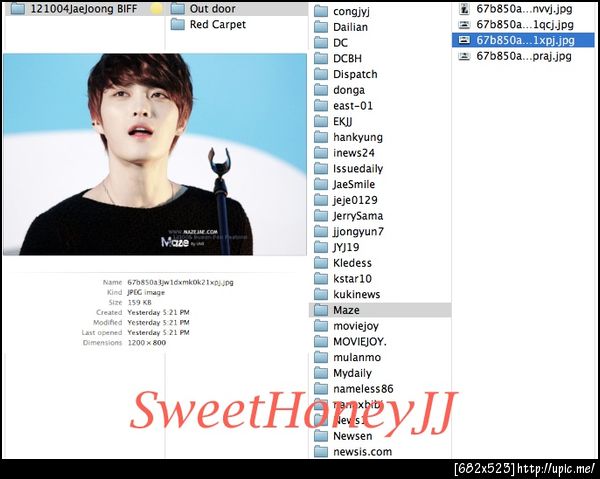Select the highlighted file 67b850a...1xpj.jpg
The width and height of the screenshot is (600, 479).
523,40
